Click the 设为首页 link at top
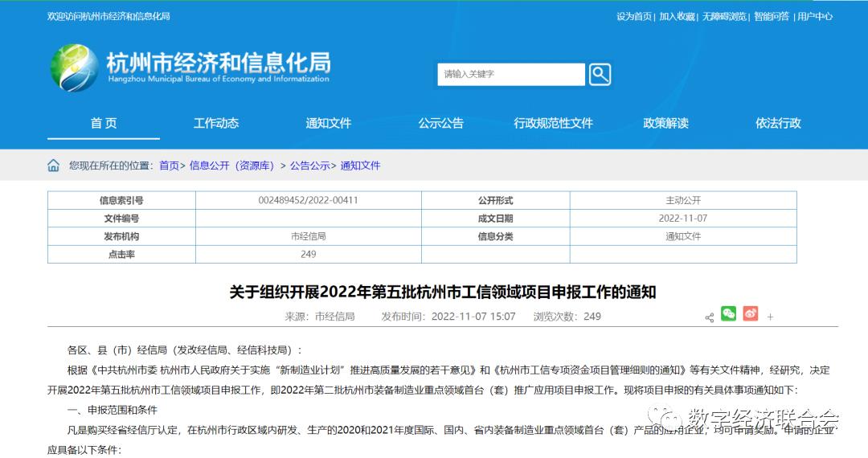Image resolution: width=868 pixels, height=458 pixels. click(x=634, y=16)
